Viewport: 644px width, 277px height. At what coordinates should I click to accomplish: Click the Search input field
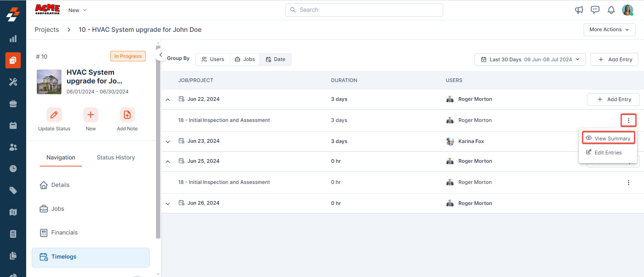point(364,10)
